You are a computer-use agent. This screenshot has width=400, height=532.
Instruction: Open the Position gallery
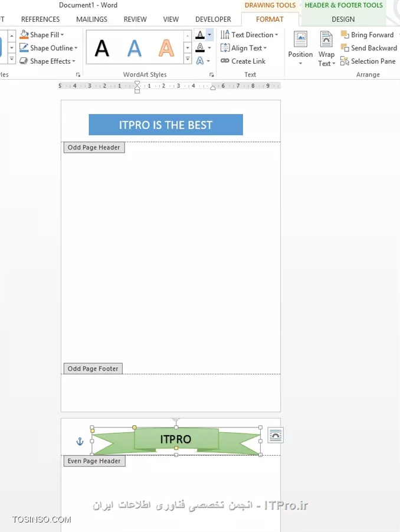[300, 48]
